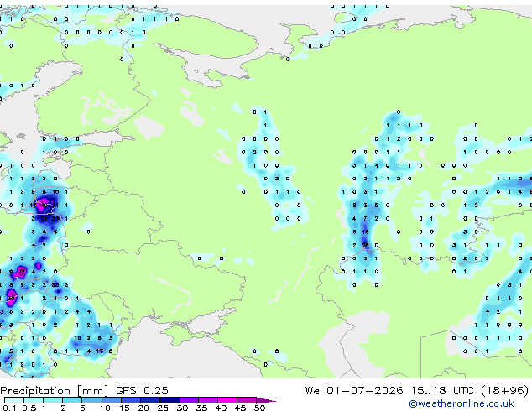Click the '33' precipitation value on map

(55, 284)
